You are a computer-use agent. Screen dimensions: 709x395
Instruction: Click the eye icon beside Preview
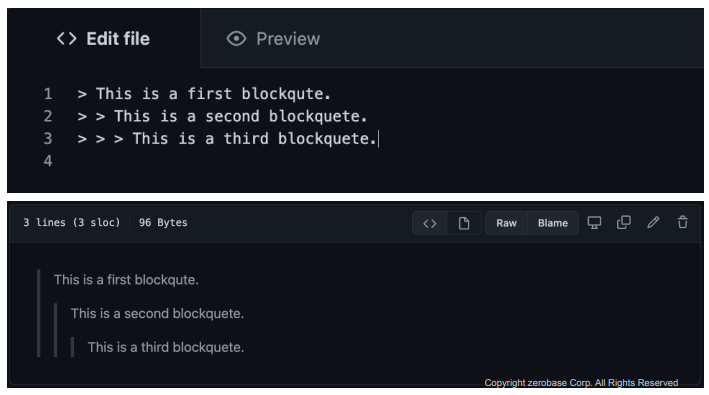coord(236,39)
